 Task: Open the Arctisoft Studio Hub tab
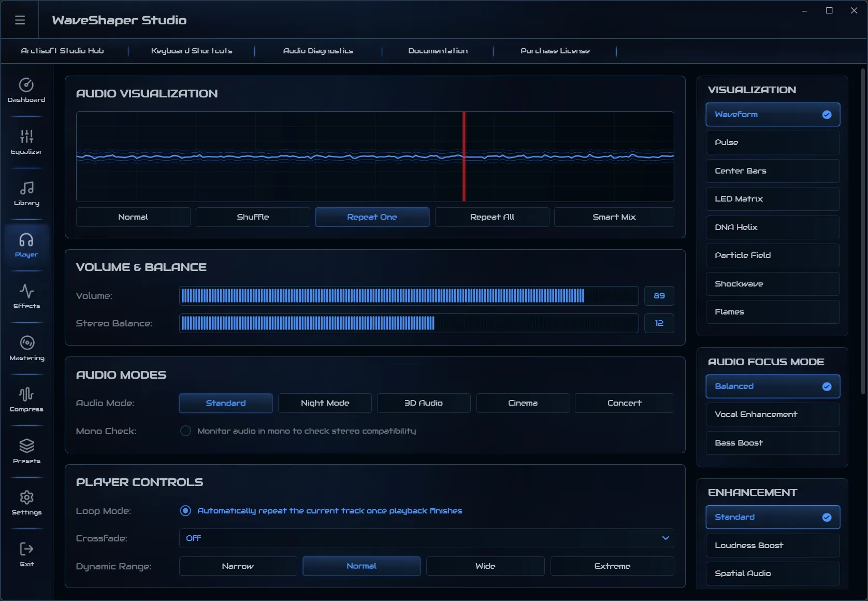62,51
